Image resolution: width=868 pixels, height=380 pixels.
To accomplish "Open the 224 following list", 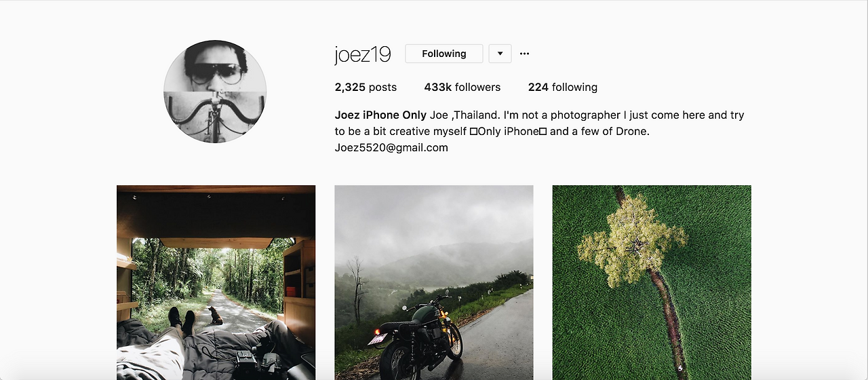I will coord(563,87).
